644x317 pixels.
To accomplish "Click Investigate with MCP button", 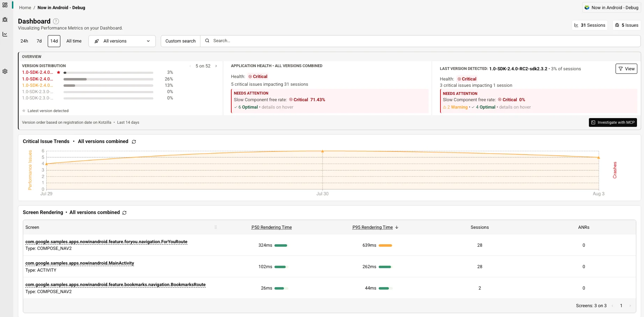I will click(613, 122).
